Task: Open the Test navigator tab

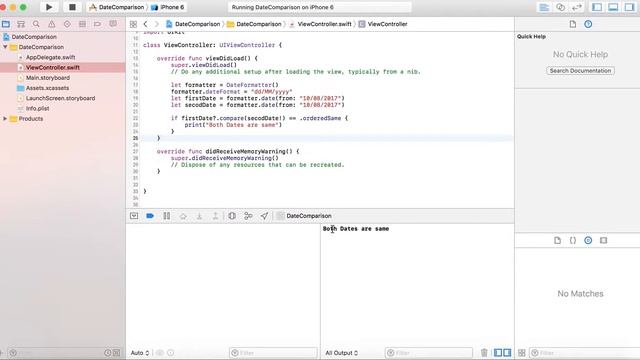Action: [x=67, y=24]
